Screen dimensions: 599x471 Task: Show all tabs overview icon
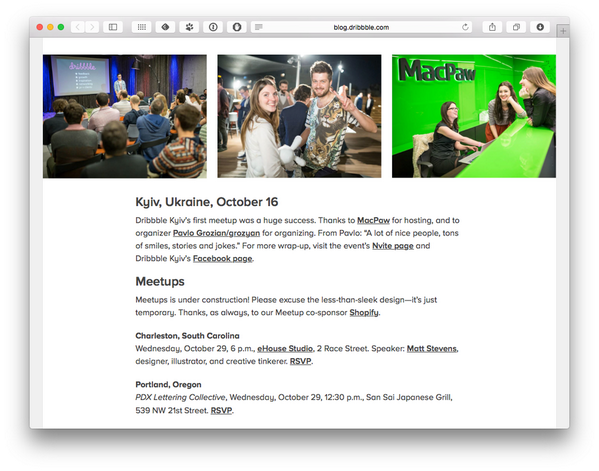(516, 27)
